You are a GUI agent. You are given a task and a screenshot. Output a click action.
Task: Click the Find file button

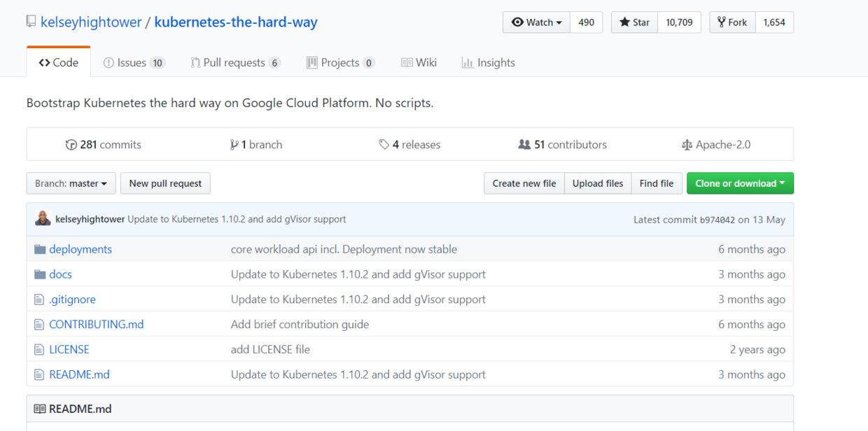coord(657,183)
